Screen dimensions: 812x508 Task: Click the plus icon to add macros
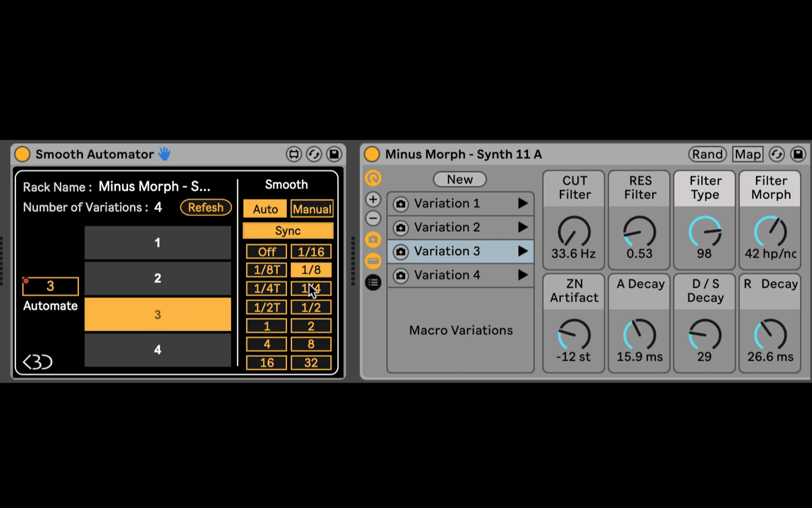coord(373,199)
